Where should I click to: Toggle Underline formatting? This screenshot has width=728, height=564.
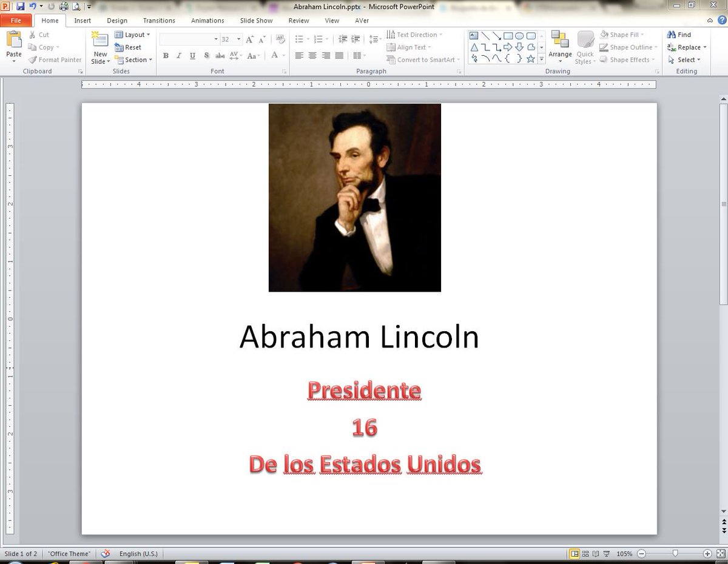(192, 56)
